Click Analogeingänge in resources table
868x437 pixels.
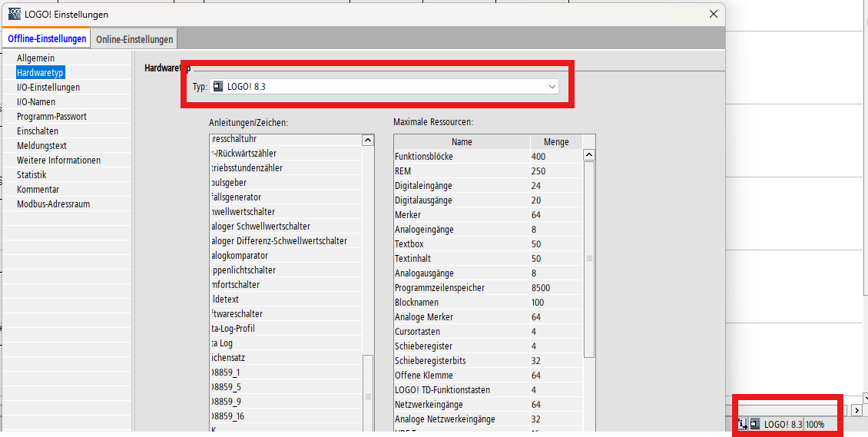pyautogui.click(x=489, y=230)
